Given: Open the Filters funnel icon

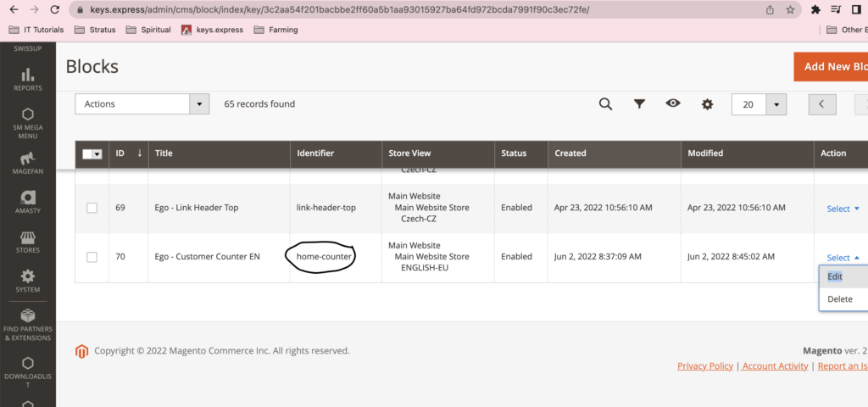Looking at the screenshot, I should click(x=640, y=103).
